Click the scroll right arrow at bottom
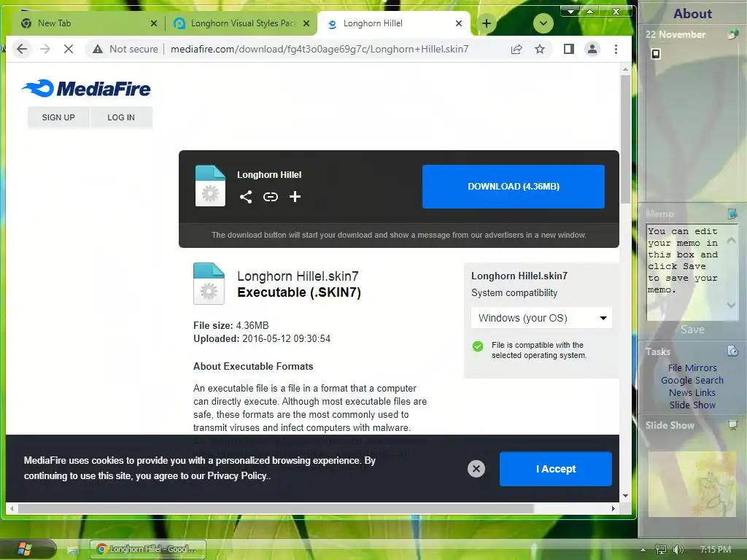Image resolution: width=747 pixels, height=560 pixels. click(613, 508)
